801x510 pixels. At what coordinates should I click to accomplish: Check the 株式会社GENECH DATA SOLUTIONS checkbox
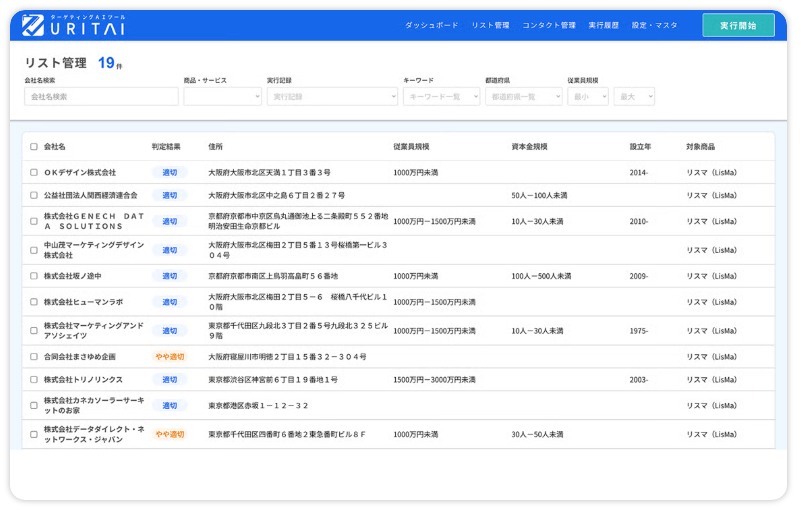pyautogui.click(x=34, y=221)
